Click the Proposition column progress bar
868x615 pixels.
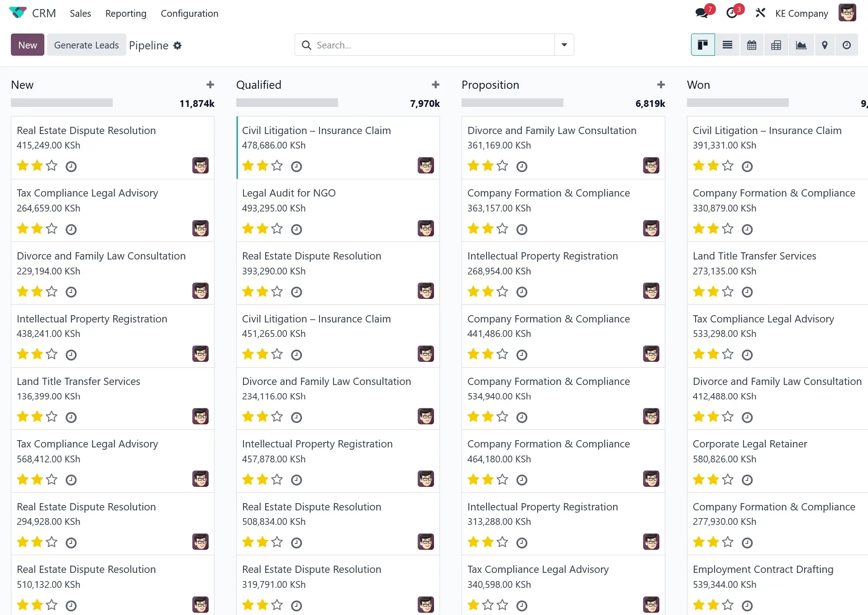coord(512,103)
